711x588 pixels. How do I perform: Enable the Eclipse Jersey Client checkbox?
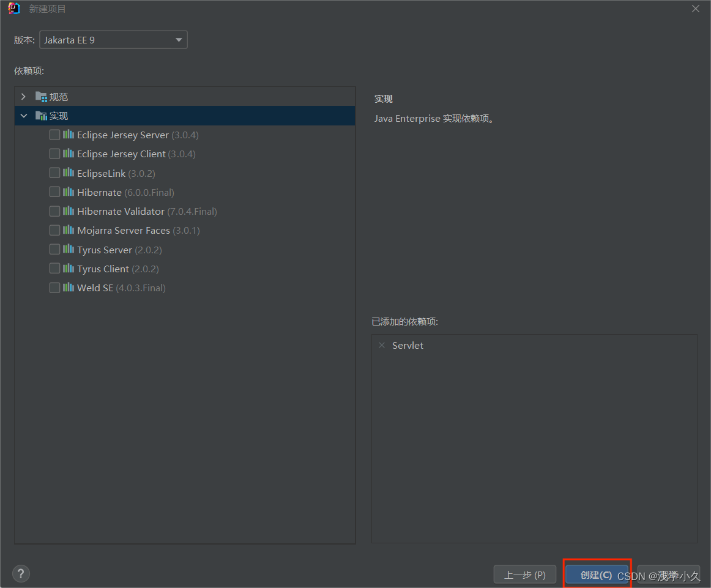54,154
